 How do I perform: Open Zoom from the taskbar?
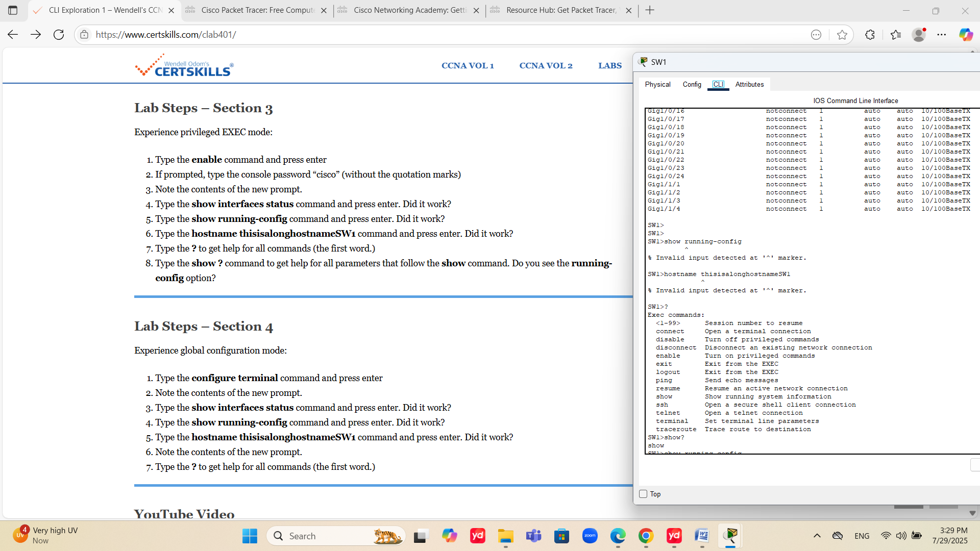tap(590, 536)
